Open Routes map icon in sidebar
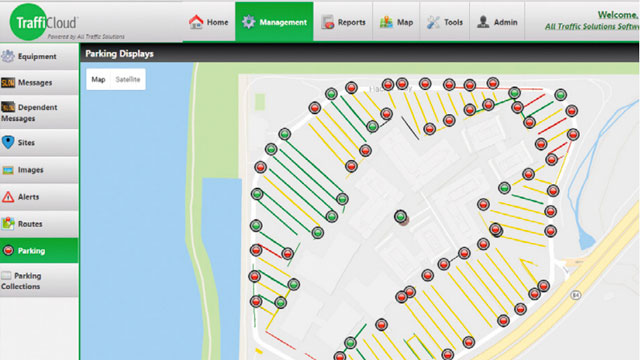The image size is (640, 360). point(8,224)
